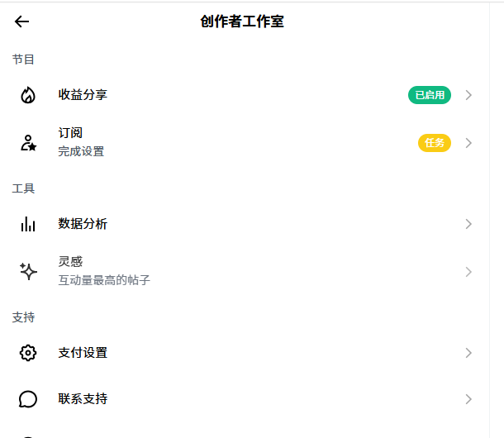Click the gear icon for 支付设置
This screenshot has width=504, height=438.
28,353
